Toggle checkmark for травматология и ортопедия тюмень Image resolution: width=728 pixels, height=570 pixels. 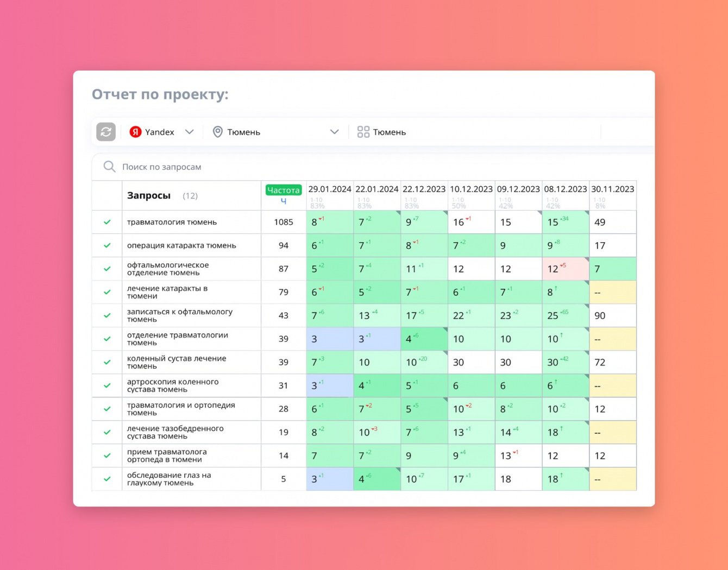(x=107, y=409)
